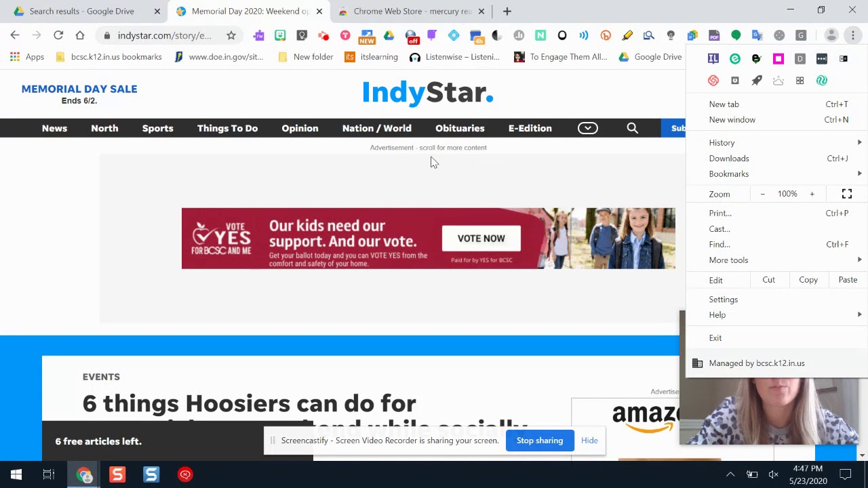Click the magenta square extension icon in menu
This screenshot has width=868, height=488.
point(778,59)
